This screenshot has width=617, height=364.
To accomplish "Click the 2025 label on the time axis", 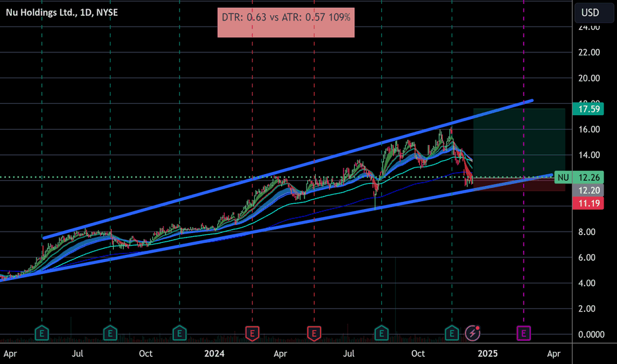I will 487,353.
